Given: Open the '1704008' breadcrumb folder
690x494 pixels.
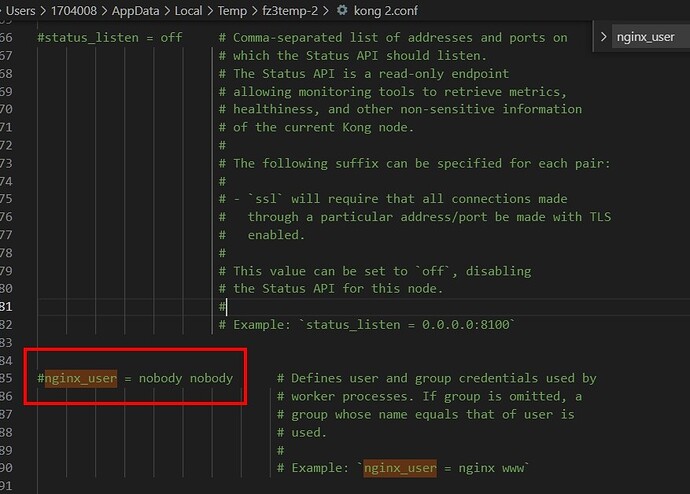Looking at the screenshot, I should coord(73,11).
